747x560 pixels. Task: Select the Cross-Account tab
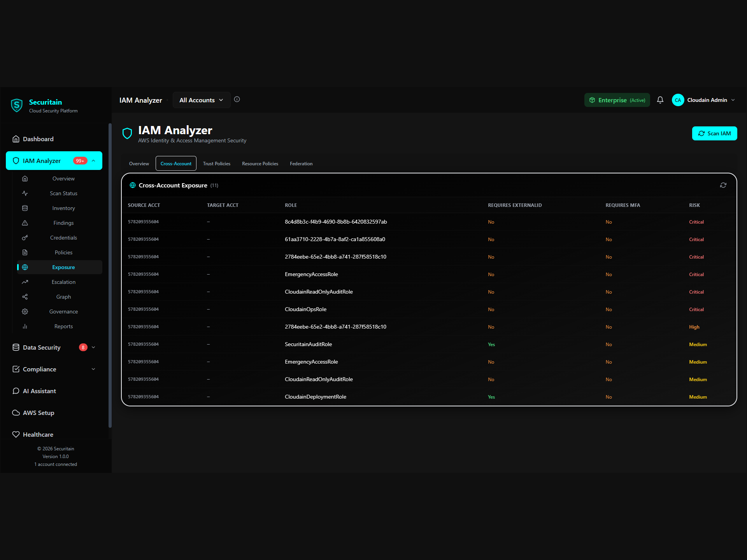click(176, 163)
